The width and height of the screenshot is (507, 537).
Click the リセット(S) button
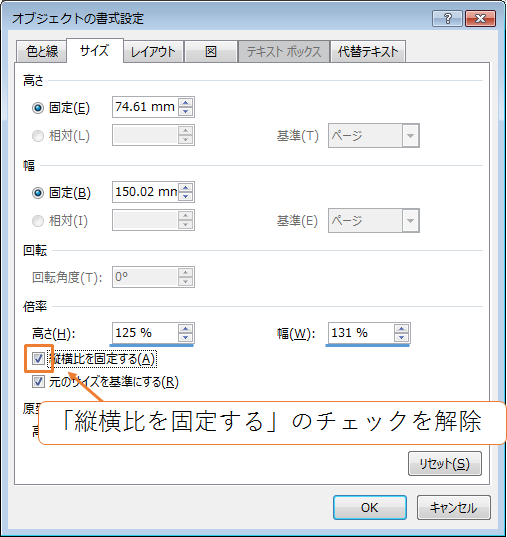point(445,464)
